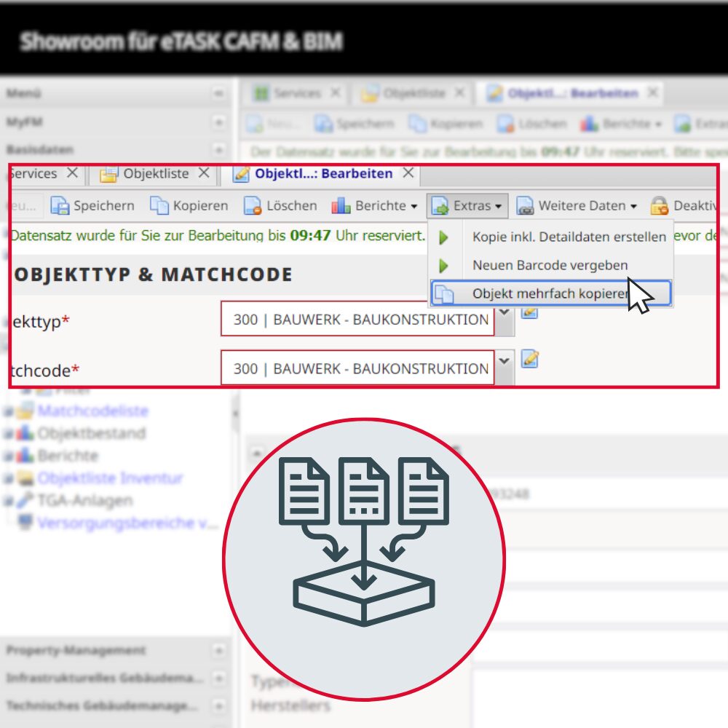This screenshot has height=728, width=728.
Task: Click the Löschen delete icon in the magnified toolbar
Action: pyautogui.click(x=253, y=206)
